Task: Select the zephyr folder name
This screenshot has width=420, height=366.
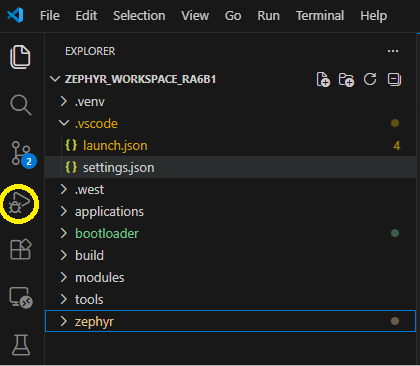Action: (94, 322)
